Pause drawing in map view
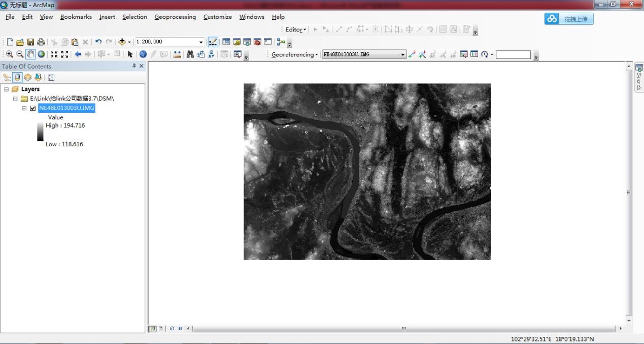 (x=180, y=329)
